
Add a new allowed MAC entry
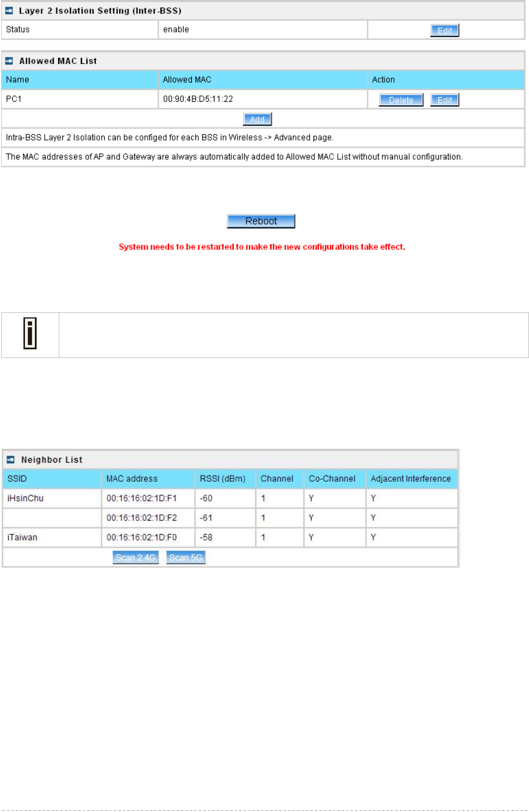pos(258,119)
